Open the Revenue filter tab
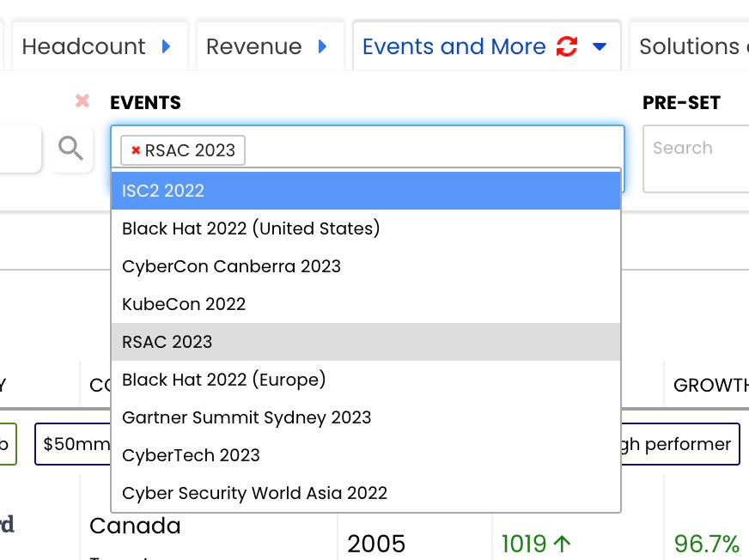 271,46
